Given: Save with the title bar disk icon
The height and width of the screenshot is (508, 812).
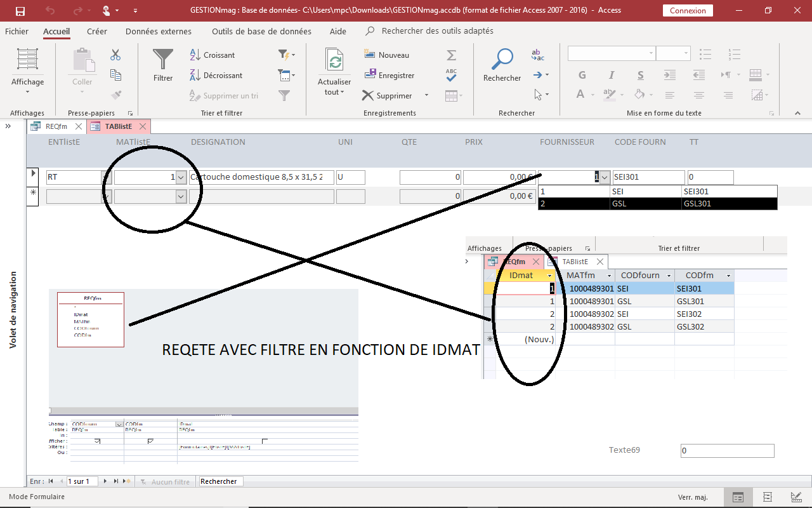Looking at the screenshot, I should [x=20, y=11].
